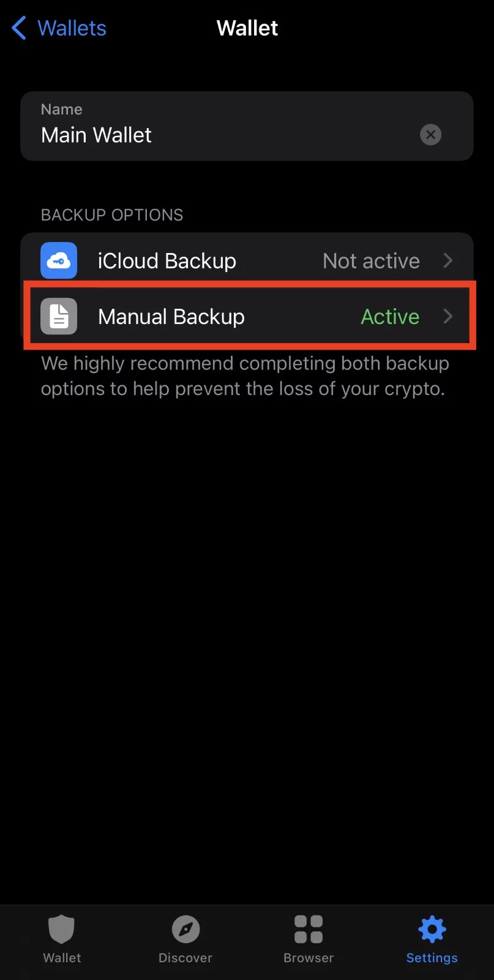
Task: Open Manual Backup via its right chevron
Action: click(449, 316)
